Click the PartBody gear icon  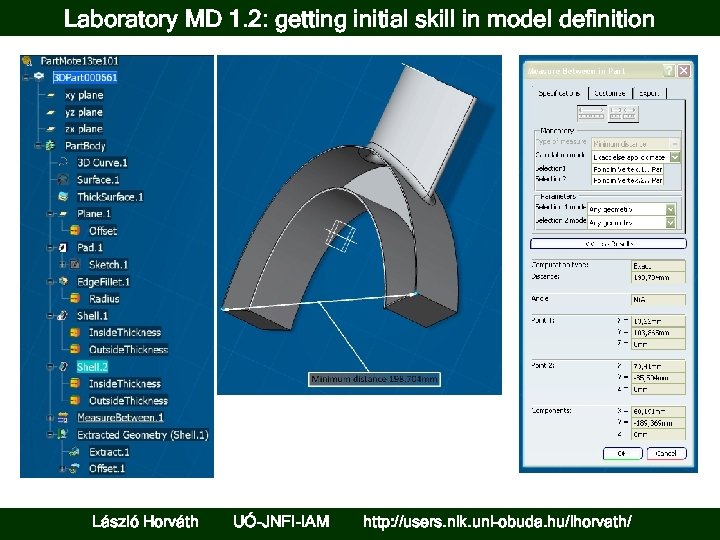[50, 146]
